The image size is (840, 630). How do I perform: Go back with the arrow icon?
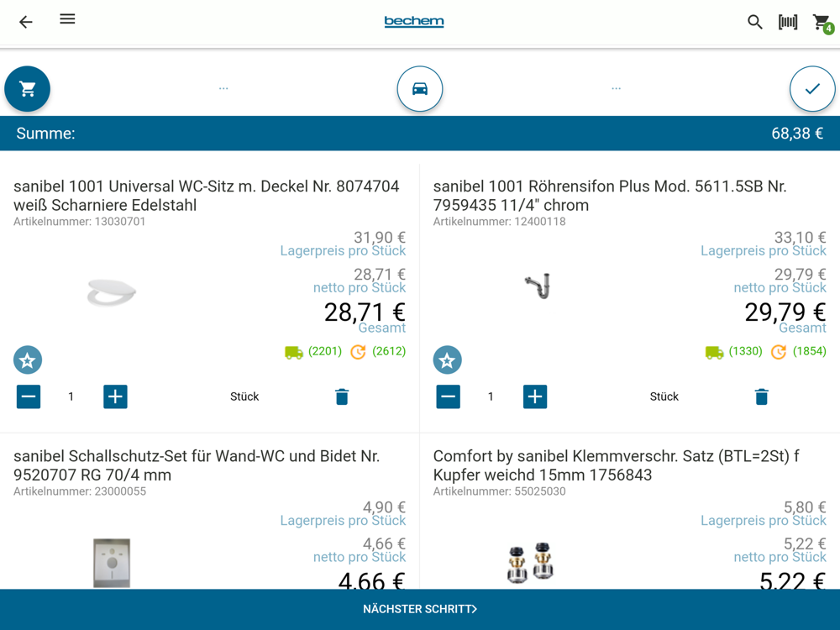pos(26,22)
